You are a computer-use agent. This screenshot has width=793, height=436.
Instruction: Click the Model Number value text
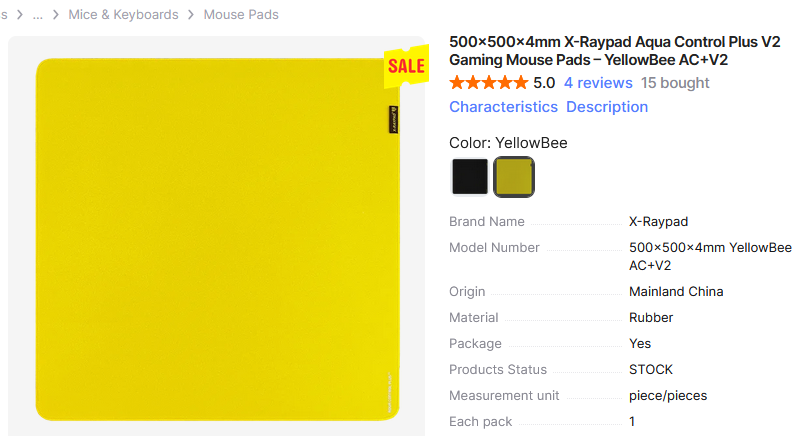710,256
